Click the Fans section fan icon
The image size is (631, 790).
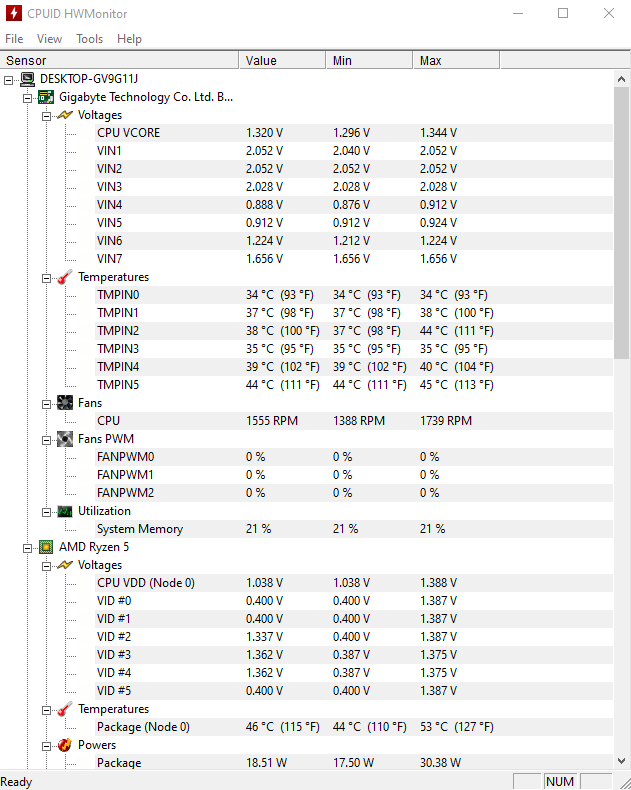pyautogui.click(x=65, y=403)
